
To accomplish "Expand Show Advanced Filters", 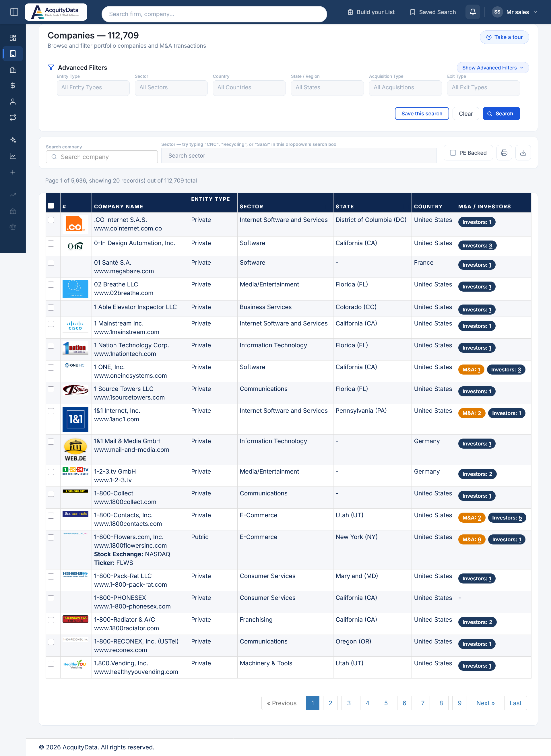I will coord(492,68).
